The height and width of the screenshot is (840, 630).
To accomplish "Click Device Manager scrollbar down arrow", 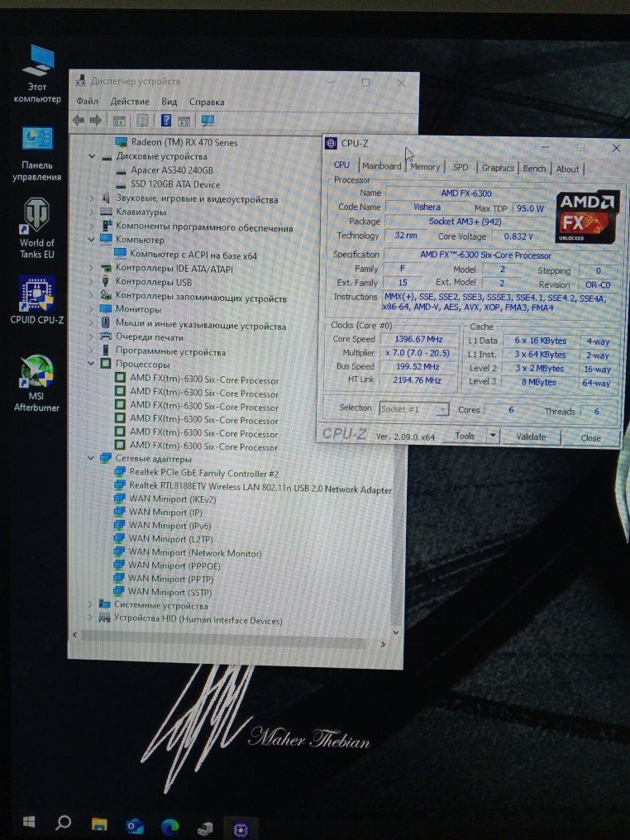I will coord(396,632).
